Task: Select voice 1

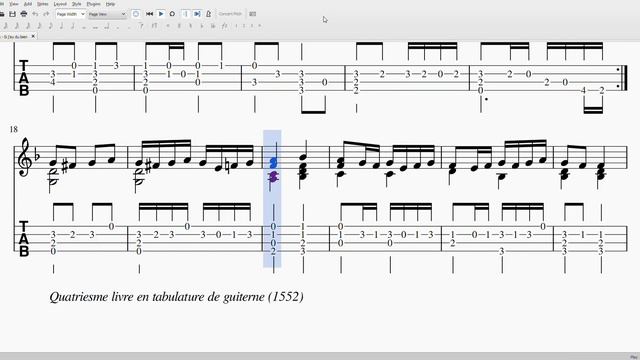Action: [x=236, y=26]
